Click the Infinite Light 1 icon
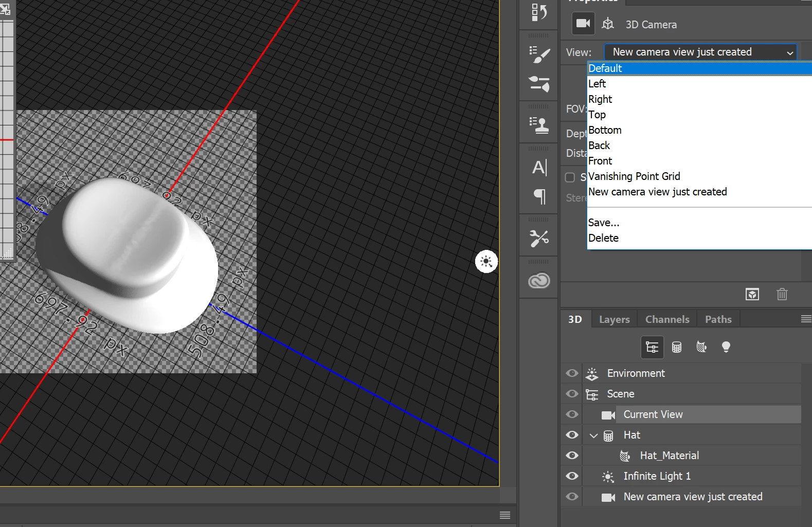 [x=608, y=477]
